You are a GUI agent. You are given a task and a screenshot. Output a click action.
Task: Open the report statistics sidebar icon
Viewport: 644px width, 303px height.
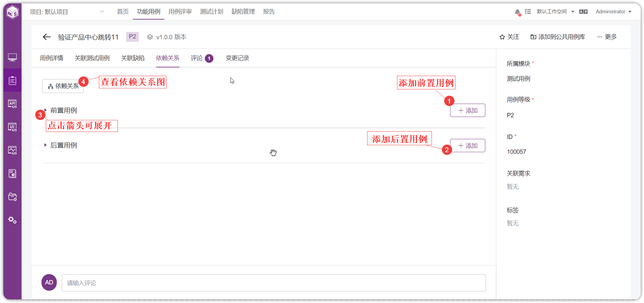(x=13, y=173)
